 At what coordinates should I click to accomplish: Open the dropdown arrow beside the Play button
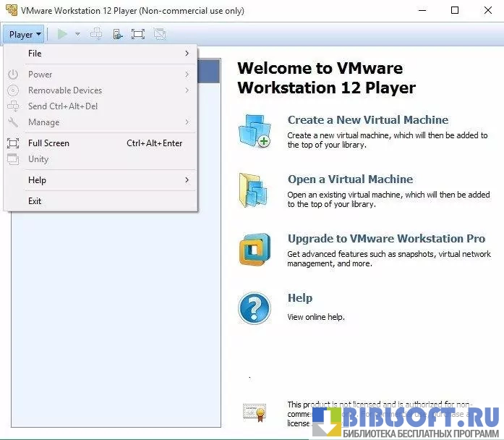click(77, 34)
